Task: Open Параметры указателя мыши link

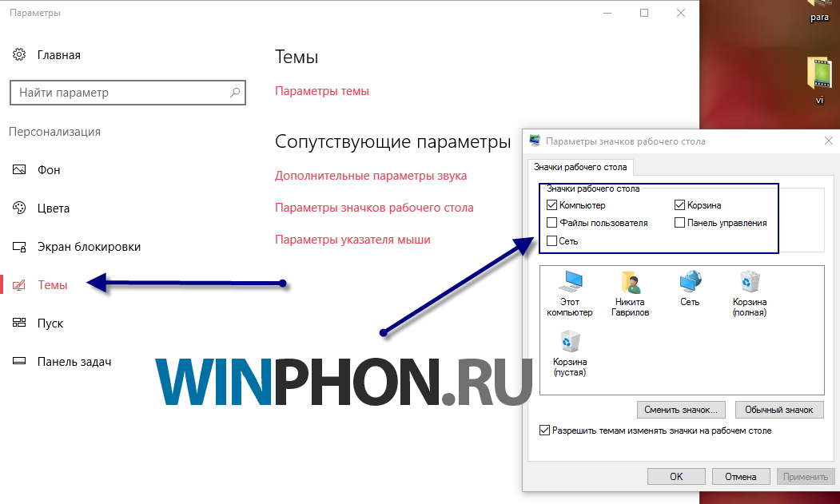Action: [352, 240]
